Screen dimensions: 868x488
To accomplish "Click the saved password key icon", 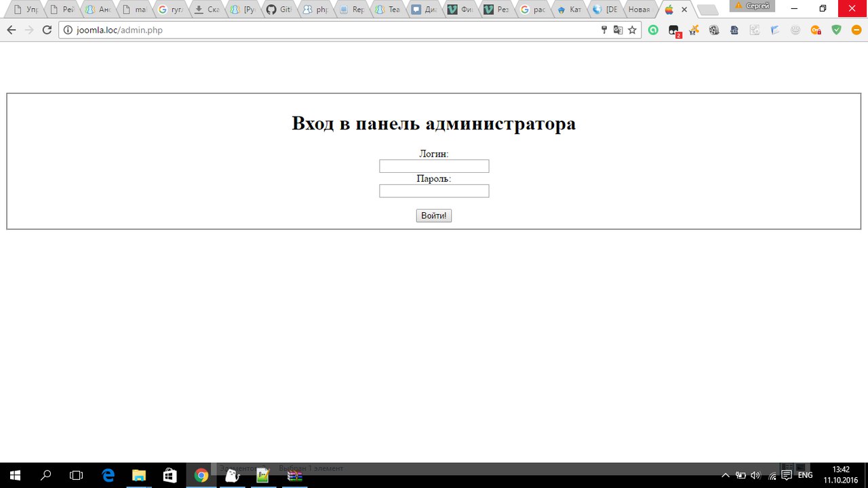I will (x=604, y=30).
